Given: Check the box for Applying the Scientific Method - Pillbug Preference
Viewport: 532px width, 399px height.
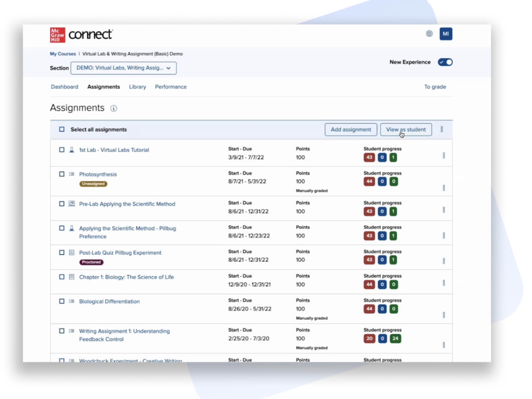Looking at the screenshot, I should tap(62, 228).
